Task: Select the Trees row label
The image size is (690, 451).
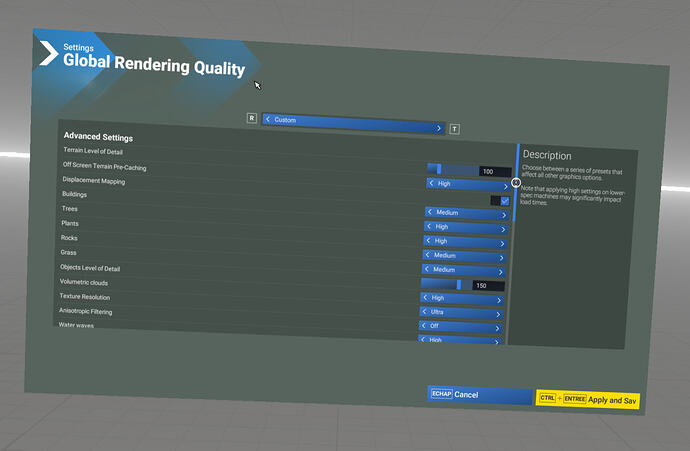Action: (x=70, y=209)
